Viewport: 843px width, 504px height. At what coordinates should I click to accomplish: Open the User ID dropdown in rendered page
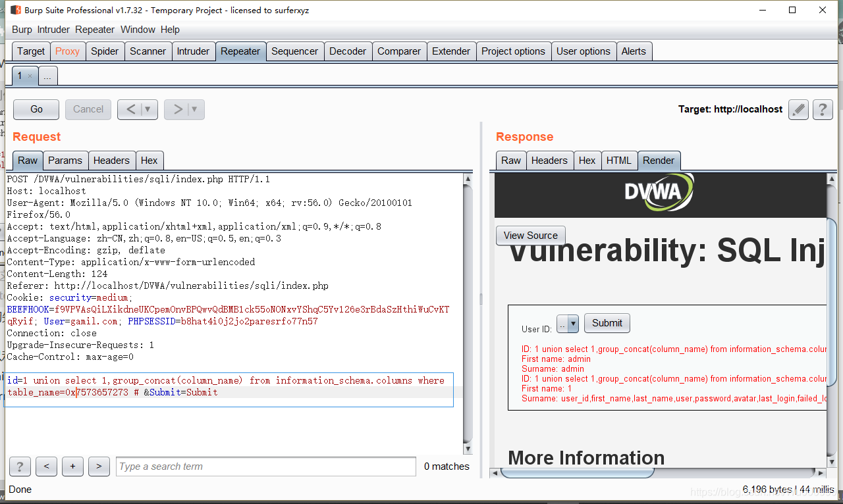pos(567,323)
